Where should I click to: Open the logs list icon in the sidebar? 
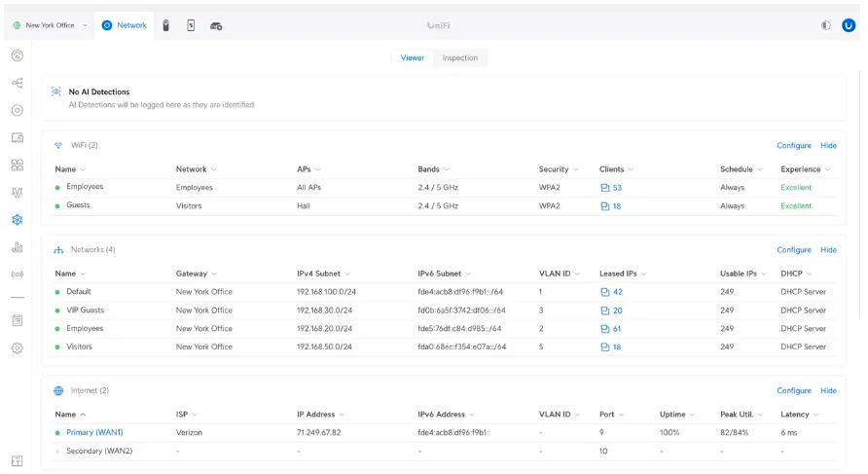pos(17,320)
